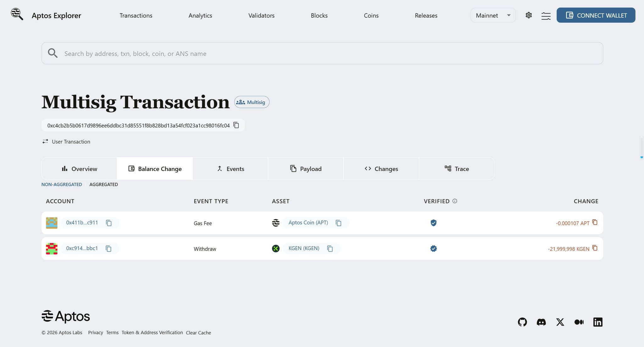644x347 pixels.
Task: Click the search magnifier icon in search bar
Action: [x=53, y=53]
